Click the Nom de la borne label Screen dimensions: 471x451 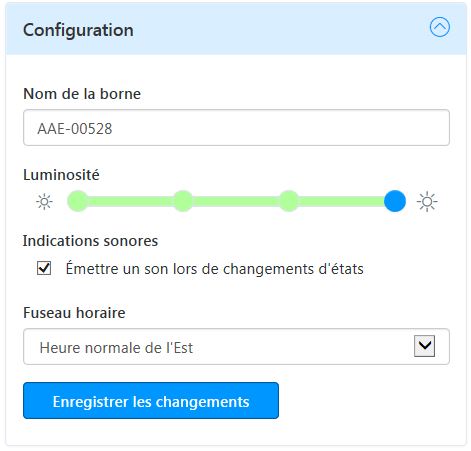click(82, 94)
